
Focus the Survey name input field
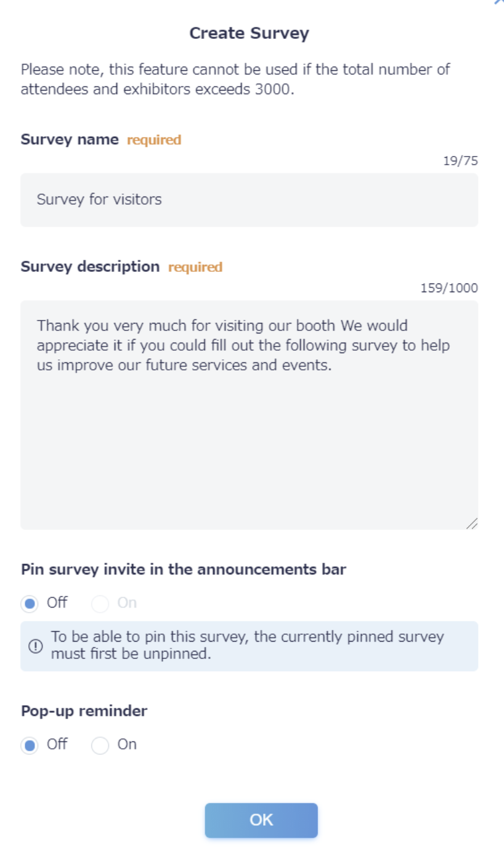pos(249,200)
